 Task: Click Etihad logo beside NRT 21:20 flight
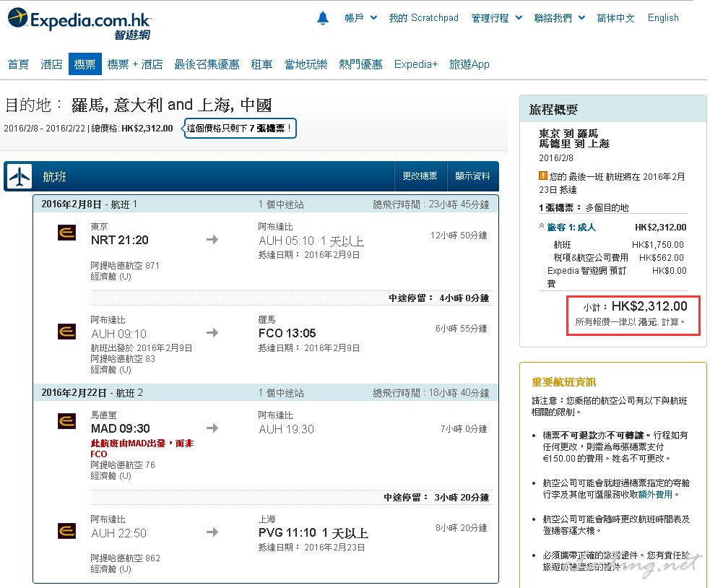pyautogui.click(x=66, y=233)
